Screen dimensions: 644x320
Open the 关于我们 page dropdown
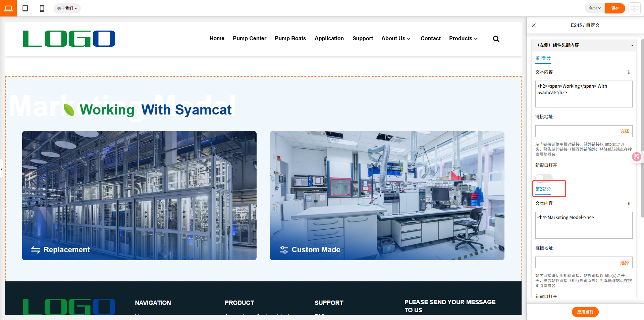point(67,8)
